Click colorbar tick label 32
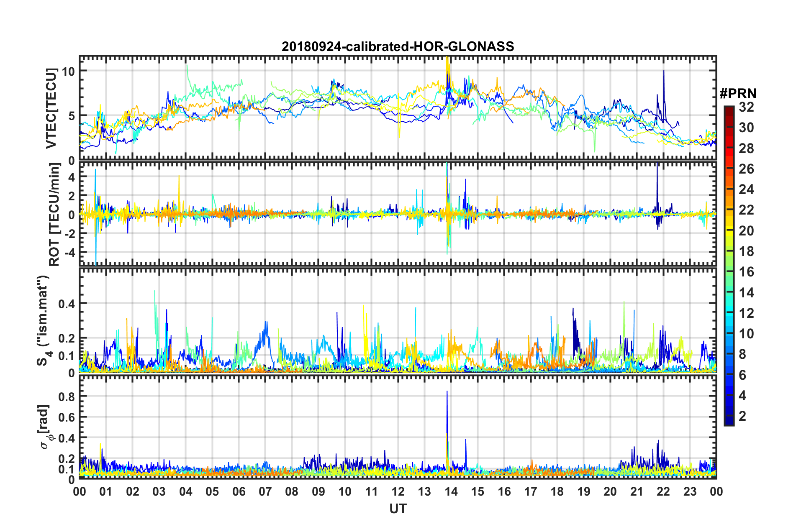The width and height of the screenshot is (796, 532). (x=746, y=107)
